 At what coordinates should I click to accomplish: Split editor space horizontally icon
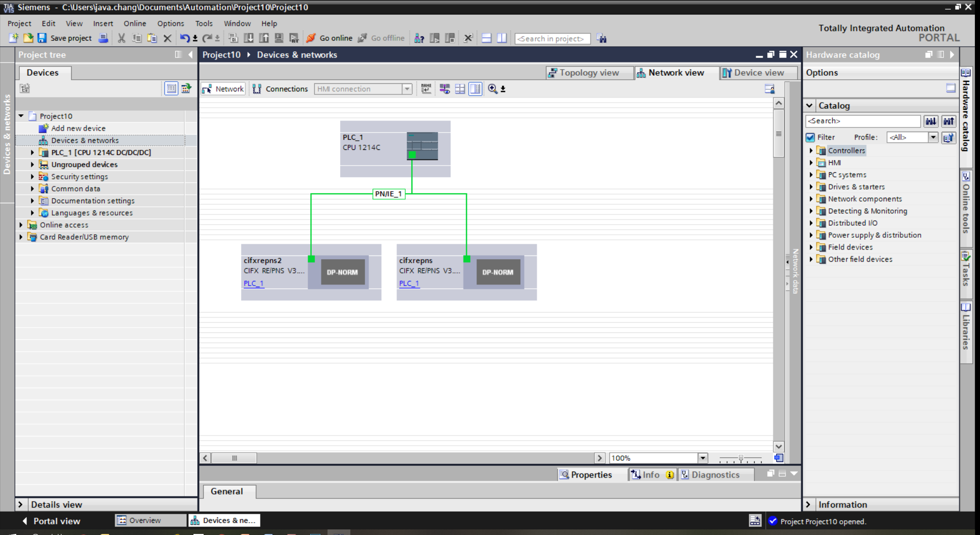click(x=486, y=38)
